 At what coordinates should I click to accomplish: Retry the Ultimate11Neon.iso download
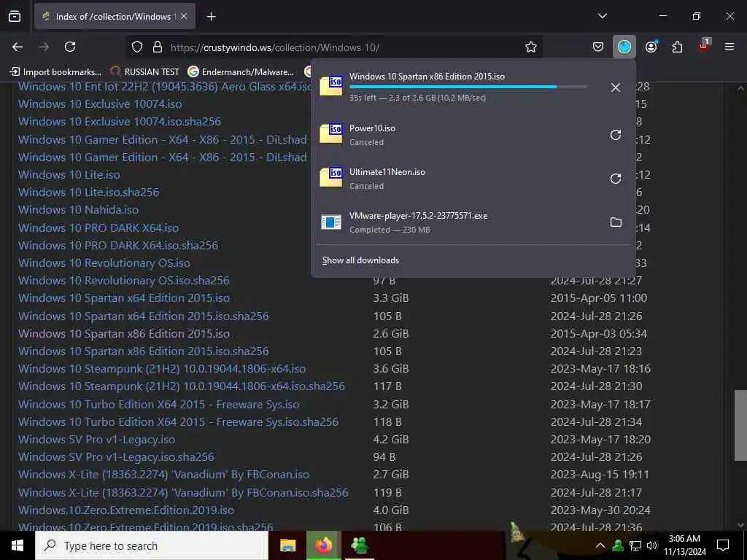pos(616,179)
